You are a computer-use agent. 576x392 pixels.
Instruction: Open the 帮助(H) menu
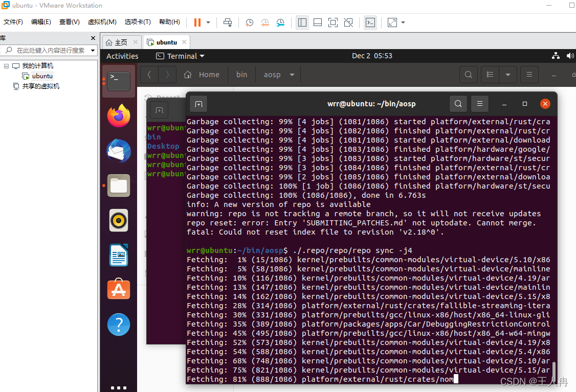pyautogui.click(x=169, y=22)
